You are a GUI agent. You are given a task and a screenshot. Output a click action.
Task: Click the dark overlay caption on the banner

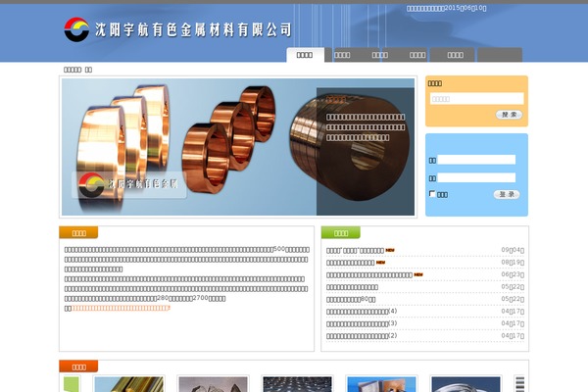[366, 152]
